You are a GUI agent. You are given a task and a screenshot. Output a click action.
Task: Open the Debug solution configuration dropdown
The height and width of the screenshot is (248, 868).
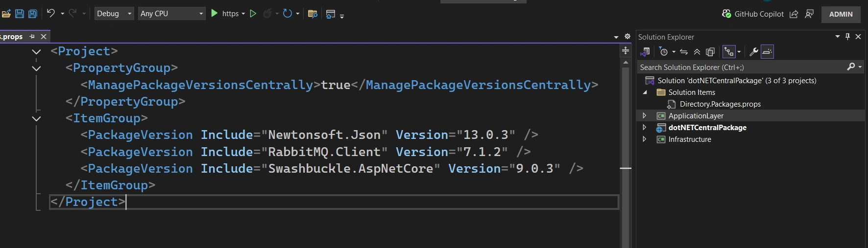pos(114,14)
